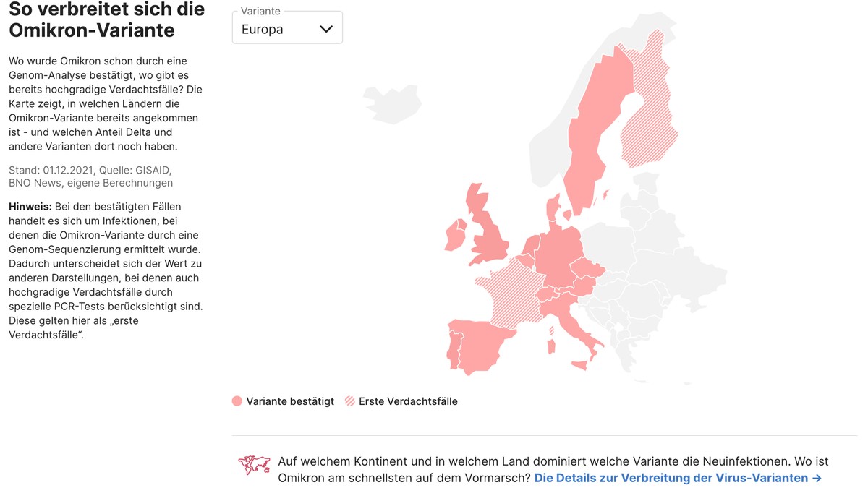Screen dimensions: 868x488
Task: Click the 'Variante bestätigt' legend dot
Action: 237,401
